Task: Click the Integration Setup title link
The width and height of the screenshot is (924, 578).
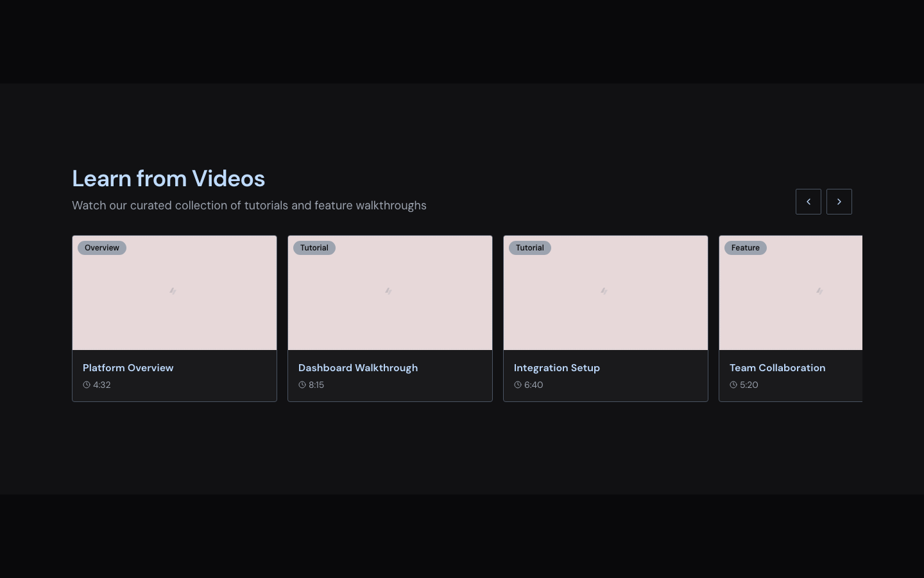Action: (556, 367)
